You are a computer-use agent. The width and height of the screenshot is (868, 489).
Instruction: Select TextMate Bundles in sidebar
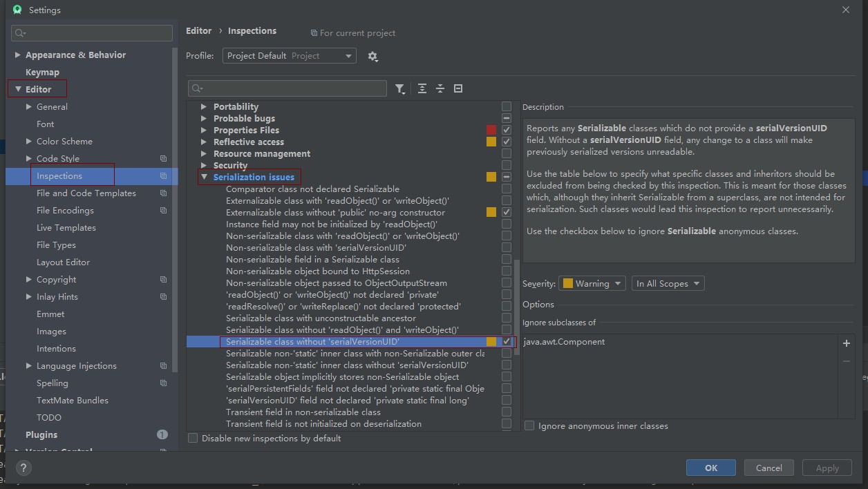coord(73,401)
